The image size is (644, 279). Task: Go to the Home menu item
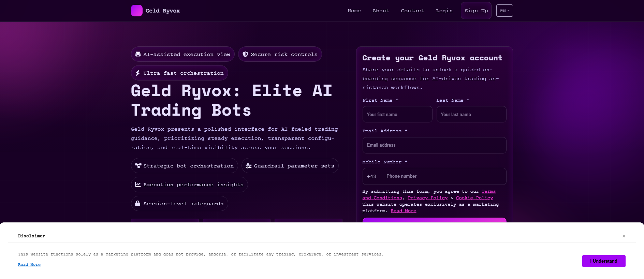[x=354, y=11]
